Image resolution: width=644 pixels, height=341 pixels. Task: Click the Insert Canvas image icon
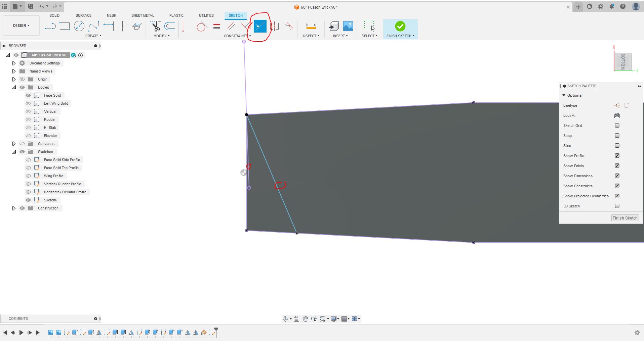(348, 26)
